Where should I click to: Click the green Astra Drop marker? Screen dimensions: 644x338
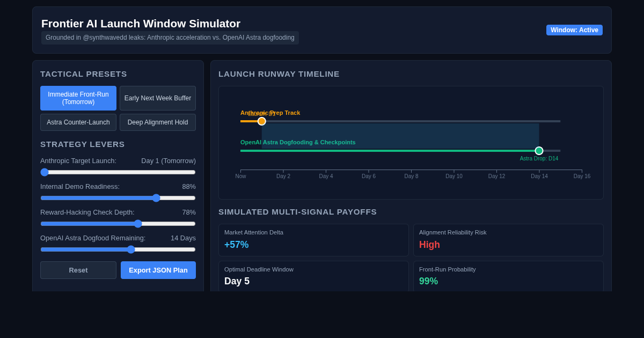coord(539,151)
